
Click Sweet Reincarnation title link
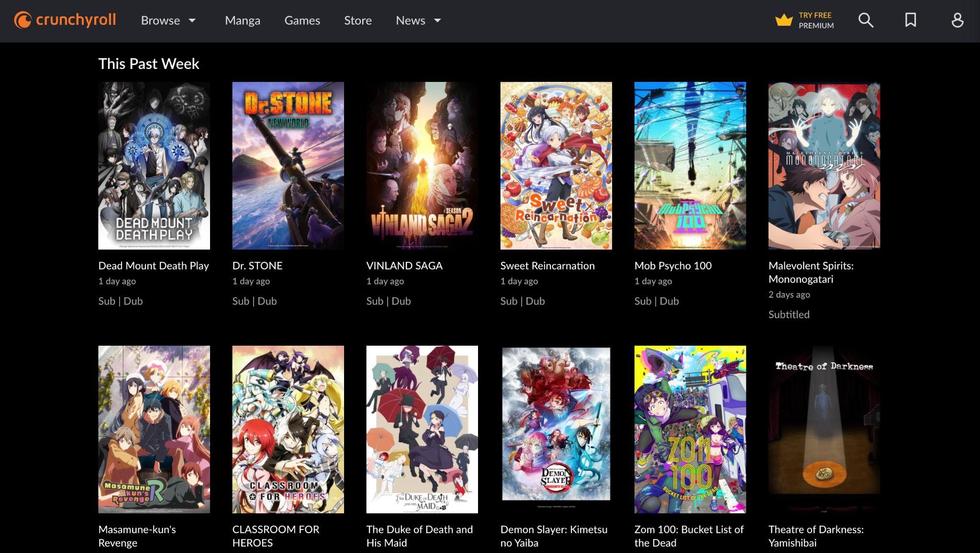click(x=547, y=266)
